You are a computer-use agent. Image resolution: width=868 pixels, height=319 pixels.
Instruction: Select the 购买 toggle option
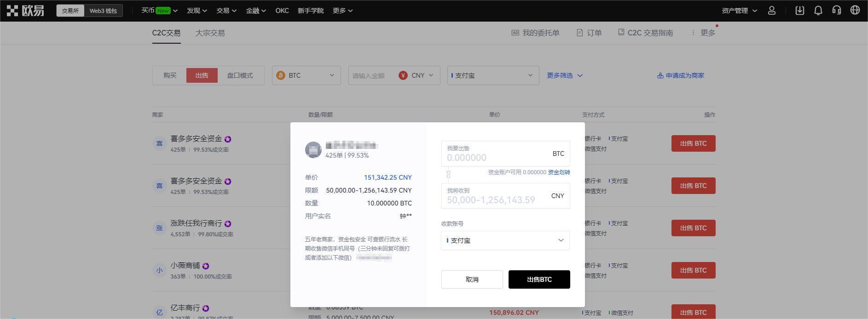tap(169, 75)
